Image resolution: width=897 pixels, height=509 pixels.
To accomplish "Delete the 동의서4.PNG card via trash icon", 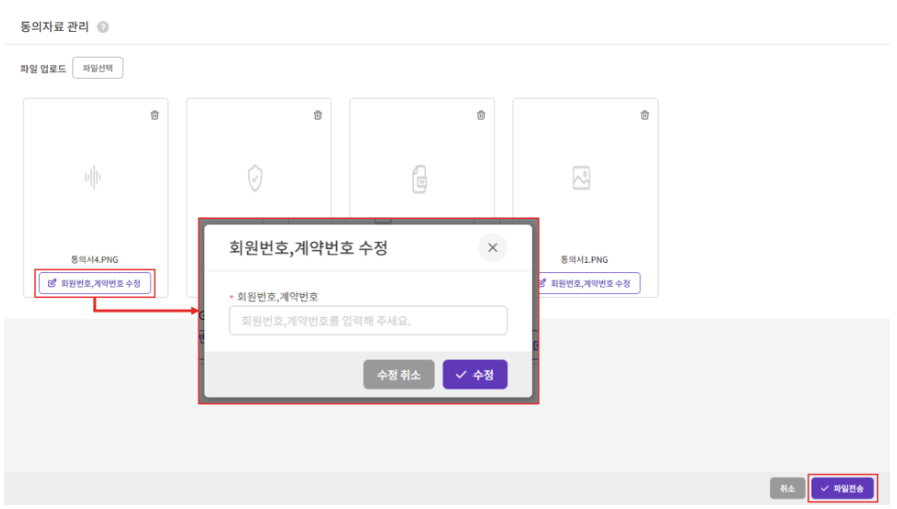I will (x=154, y=115).
